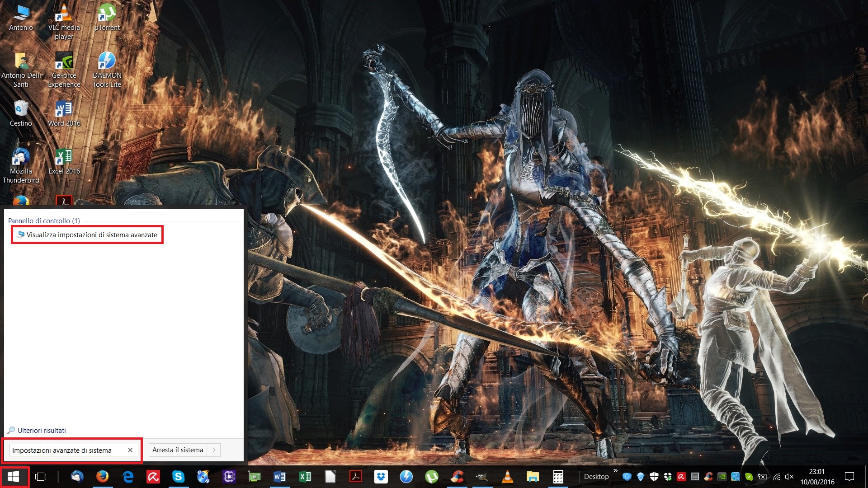Click the battery status tray icon
The height and width of the screenshot is (488, 868).
pyautogui.click(x=762, y=477)
